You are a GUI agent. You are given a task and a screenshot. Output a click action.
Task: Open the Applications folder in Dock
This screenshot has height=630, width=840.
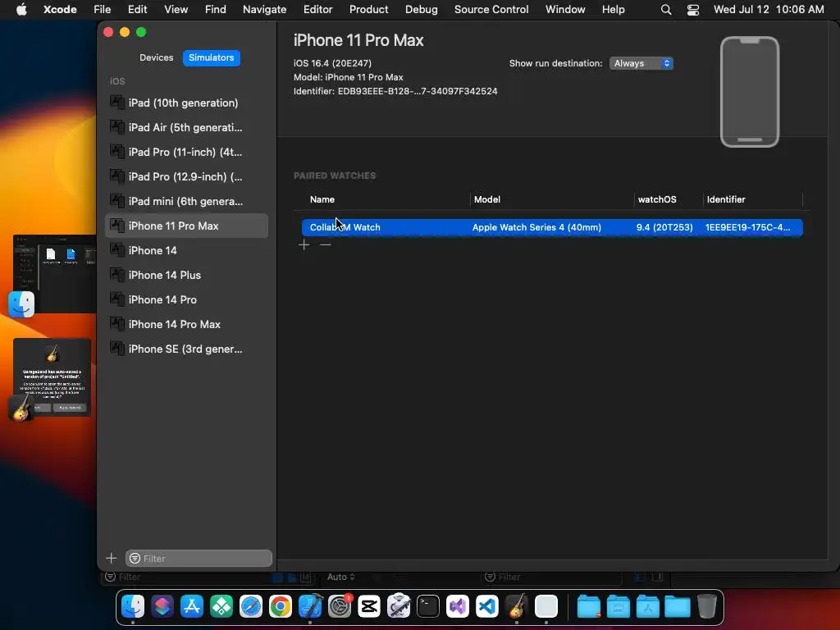coord(648,606)
